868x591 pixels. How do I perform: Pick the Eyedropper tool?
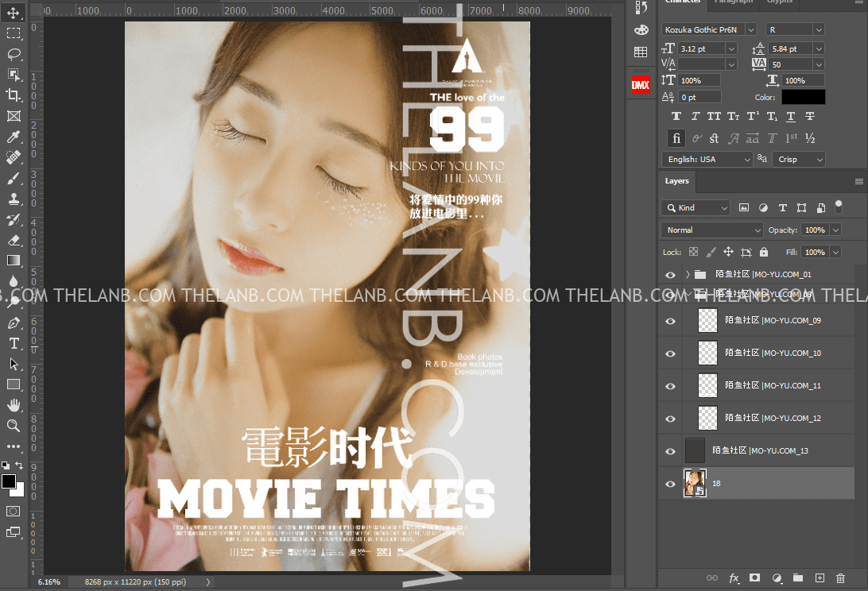[x=14, y=137]
